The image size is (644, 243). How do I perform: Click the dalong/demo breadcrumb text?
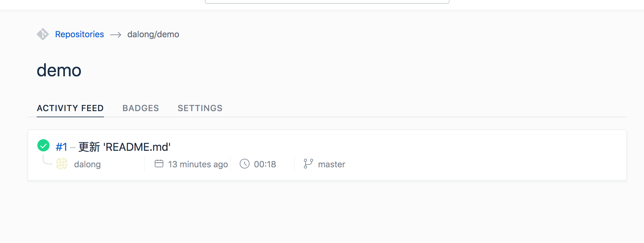(x=153, y=34)
